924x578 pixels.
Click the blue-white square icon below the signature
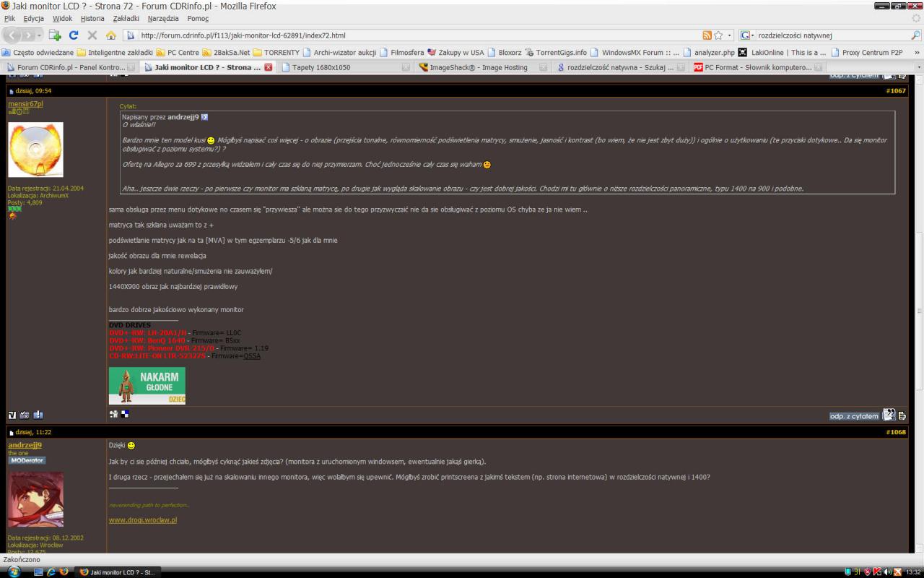pos(125,414)
